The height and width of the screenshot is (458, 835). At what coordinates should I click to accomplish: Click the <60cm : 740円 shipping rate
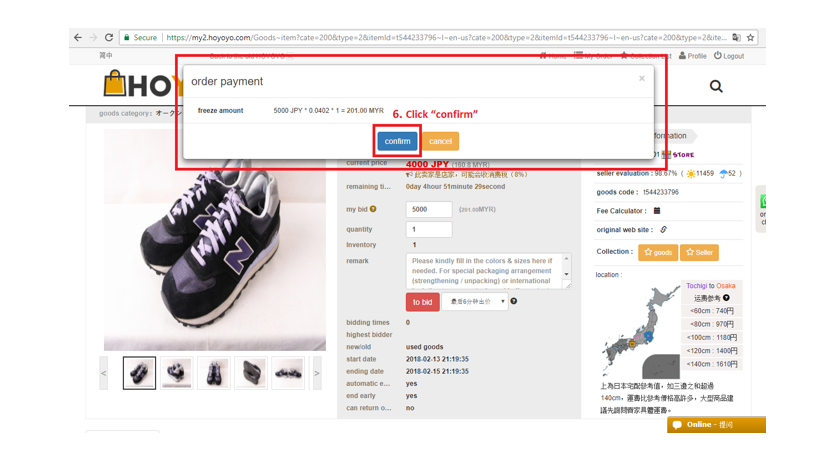click(x=711, y=311)
